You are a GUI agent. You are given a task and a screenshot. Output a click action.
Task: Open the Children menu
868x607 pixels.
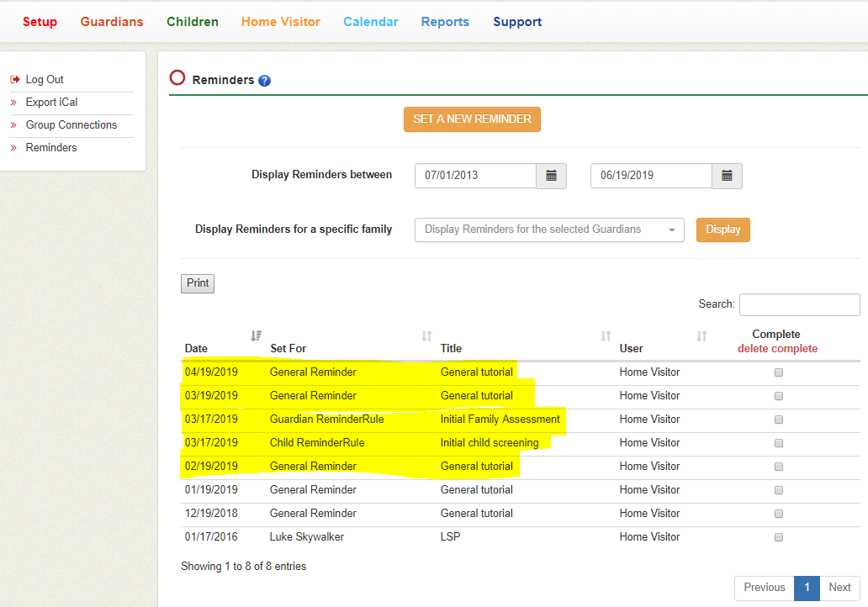tap(193, 22)
